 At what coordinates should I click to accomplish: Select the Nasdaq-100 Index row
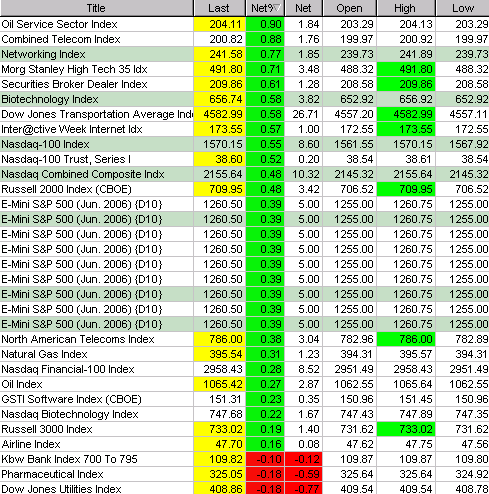(x=244, y=144)
